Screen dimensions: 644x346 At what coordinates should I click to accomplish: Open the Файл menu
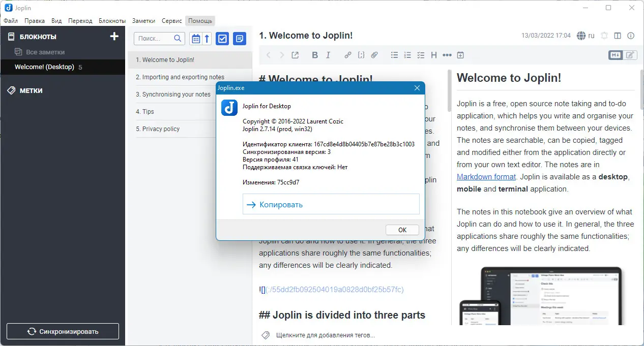(x=11, y=21)
